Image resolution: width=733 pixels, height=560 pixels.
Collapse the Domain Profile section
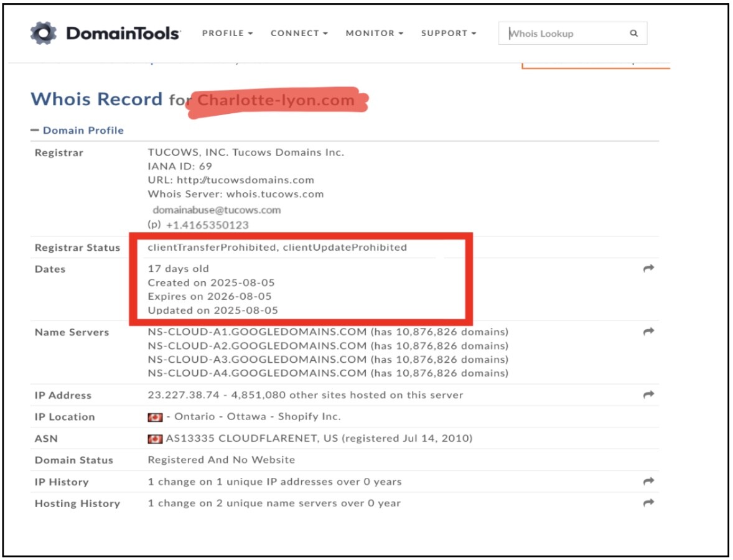point(78,131)
